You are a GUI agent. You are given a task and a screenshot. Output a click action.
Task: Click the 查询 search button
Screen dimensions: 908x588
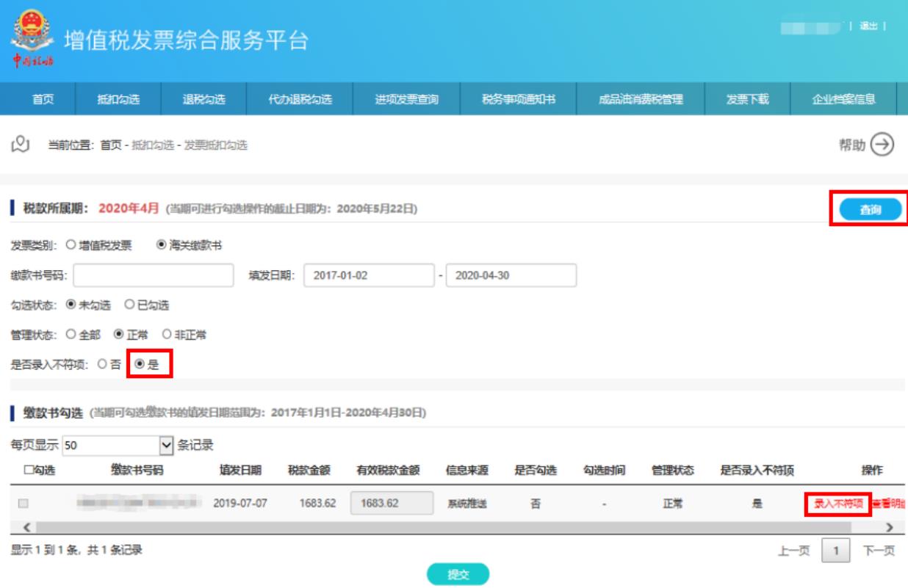pyautogui.click(x=869, y=210)
